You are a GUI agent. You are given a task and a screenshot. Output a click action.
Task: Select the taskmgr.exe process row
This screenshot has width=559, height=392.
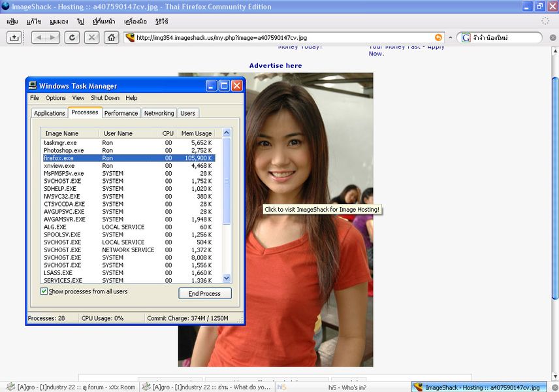coord(129,142)
